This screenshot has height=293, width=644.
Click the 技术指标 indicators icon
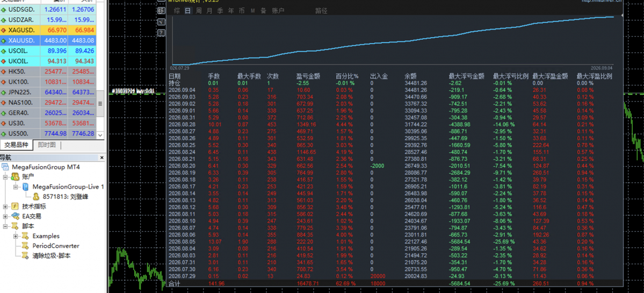click(15, 206)
